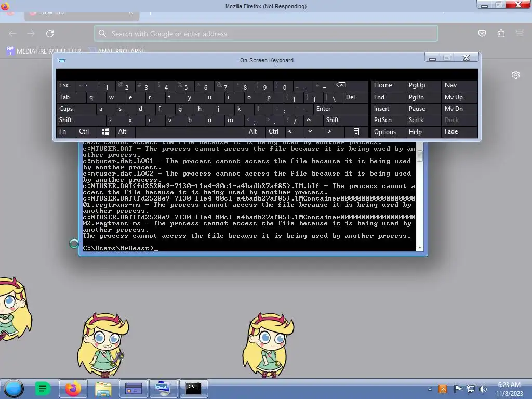Click the PgUp key

[423, 86]
